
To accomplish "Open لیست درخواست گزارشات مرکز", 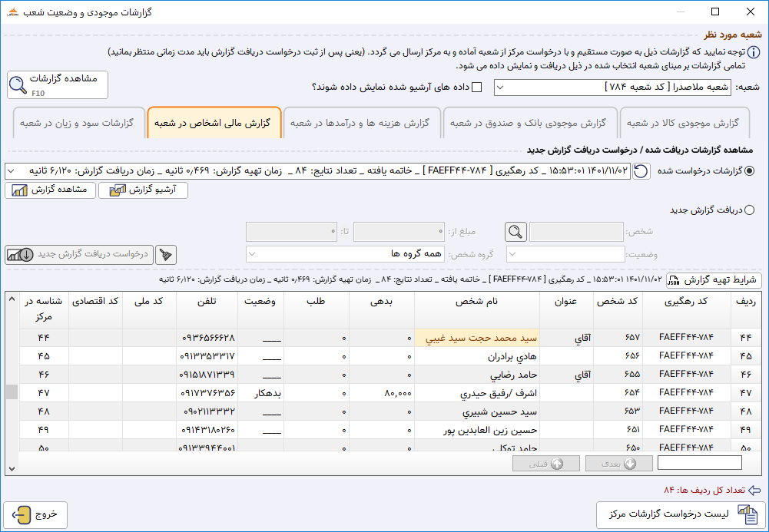I will pyautogui.click(x=681, y=515).
